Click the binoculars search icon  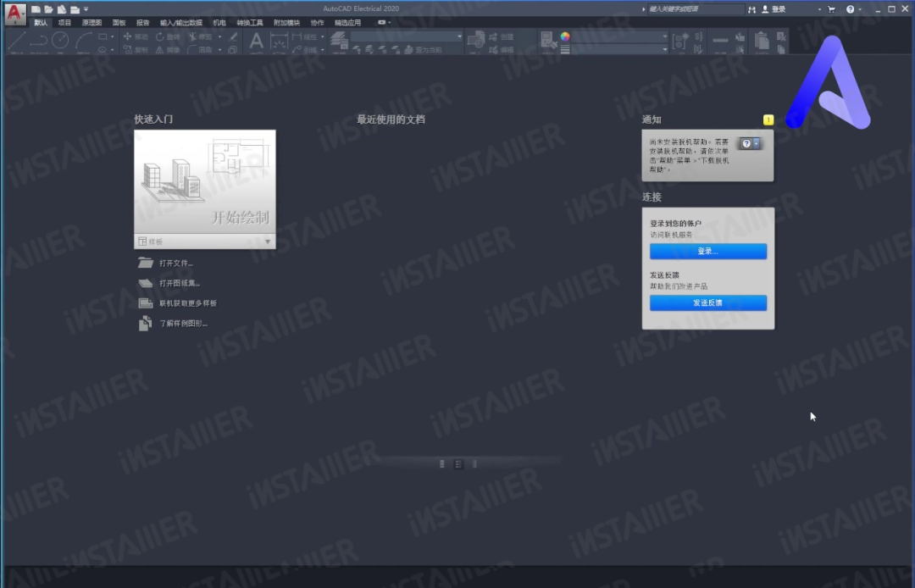751,9
